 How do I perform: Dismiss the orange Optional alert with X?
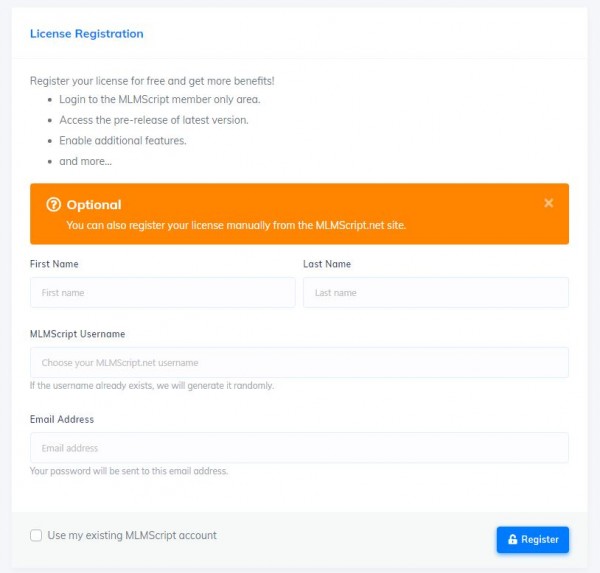[x=548, y=203]
